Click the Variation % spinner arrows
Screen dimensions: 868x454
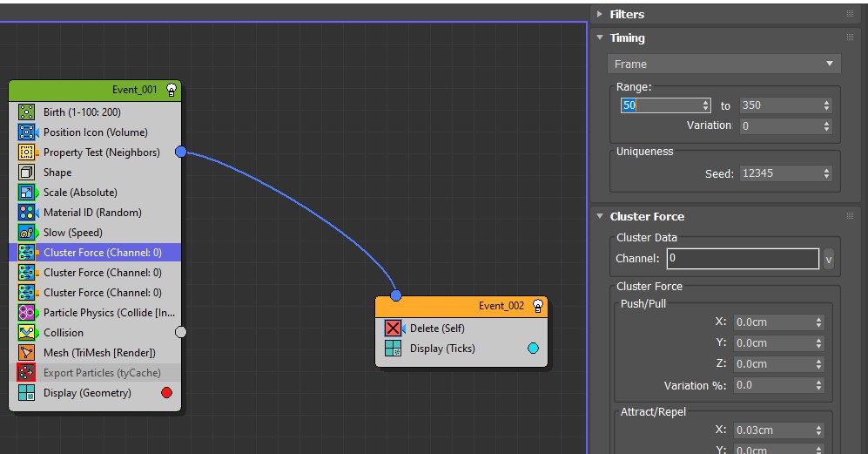pos(818,385)
